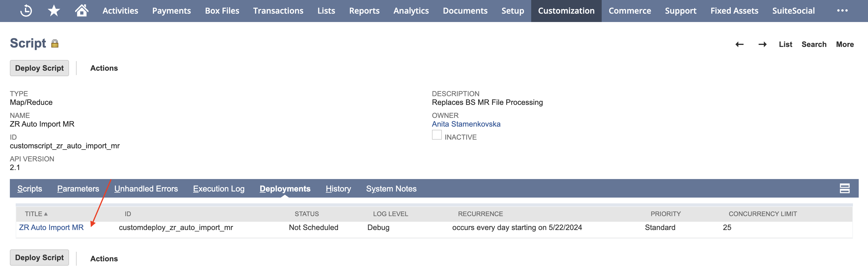Image resolution: width=868 pixels, height=270 pixels.
Task: Open the Transactions menu
Action: tap(278, 11)
